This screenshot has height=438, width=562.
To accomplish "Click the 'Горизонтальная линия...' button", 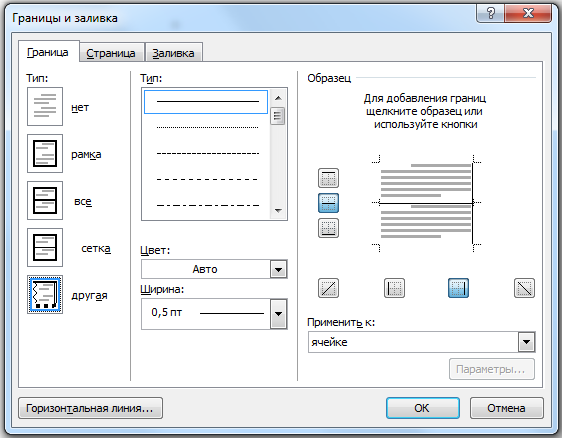I will click(90, 408).
